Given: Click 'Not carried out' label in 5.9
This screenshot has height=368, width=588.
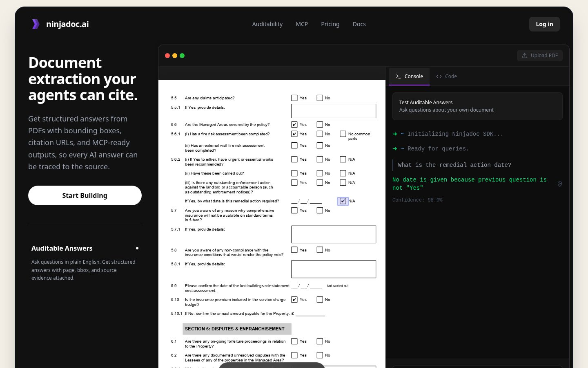Looking at the screenshot, I should click(x=338, y=286).
